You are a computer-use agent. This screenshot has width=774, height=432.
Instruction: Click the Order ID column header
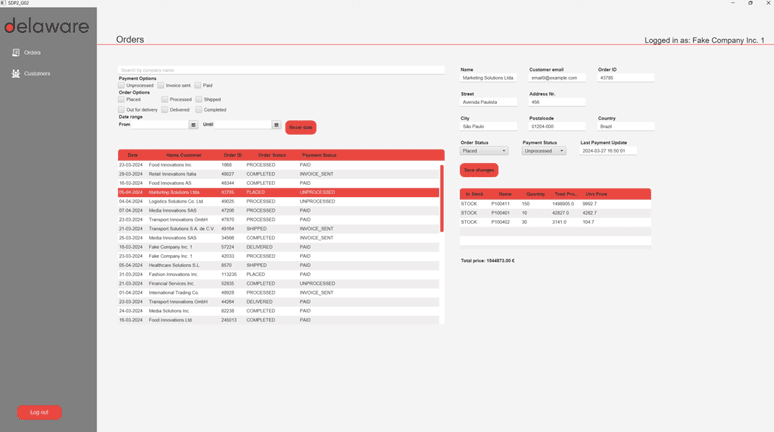pos(232,155)
